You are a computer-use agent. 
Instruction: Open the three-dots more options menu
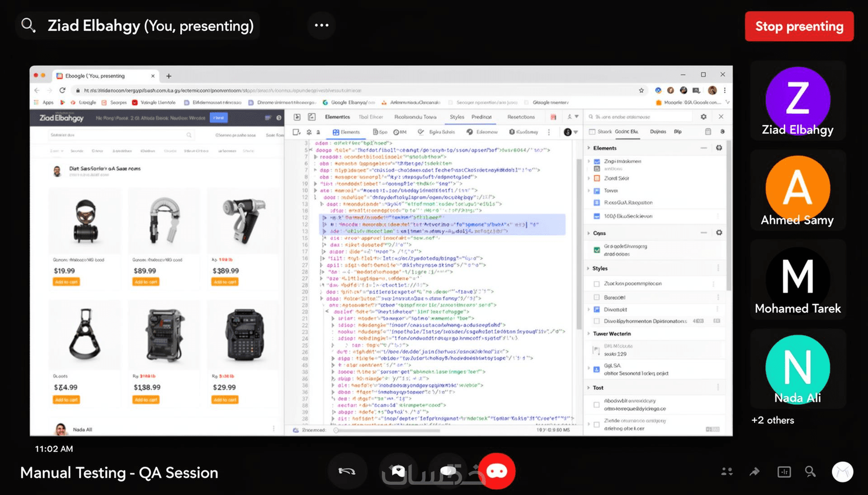[321, 25]
